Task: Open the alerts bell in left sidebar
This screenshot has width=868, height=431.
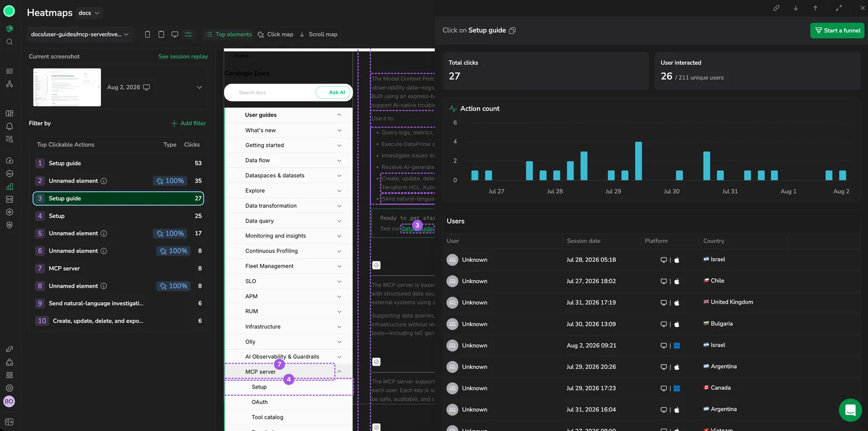Action: [9, 126]
